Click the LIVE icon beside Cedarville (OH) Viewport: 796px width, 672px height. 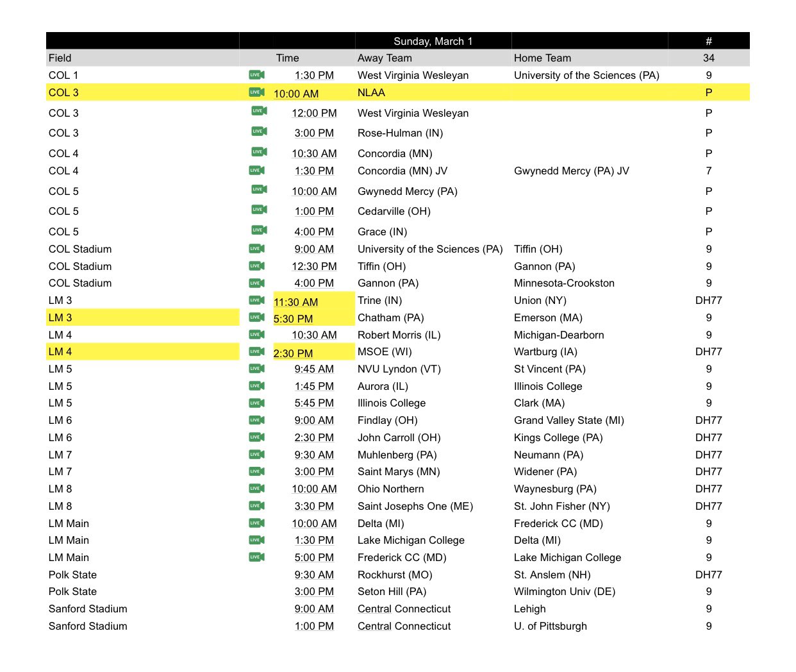pos(256,209)
